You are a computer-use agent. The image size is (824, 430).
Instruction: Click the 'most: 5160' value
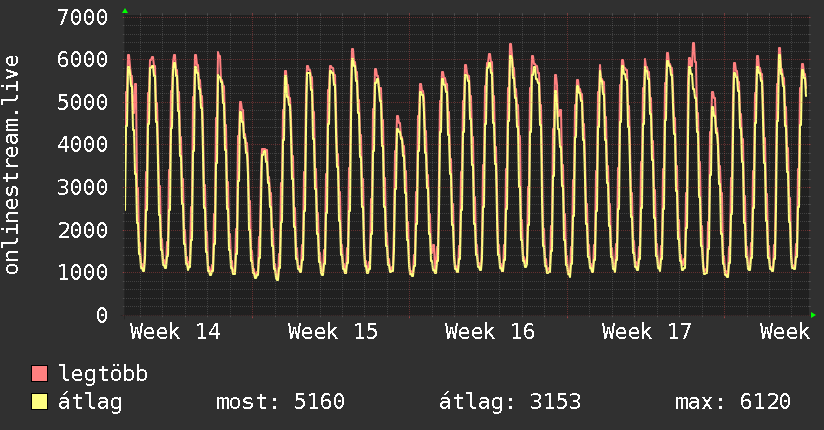[x=280, y=402]
